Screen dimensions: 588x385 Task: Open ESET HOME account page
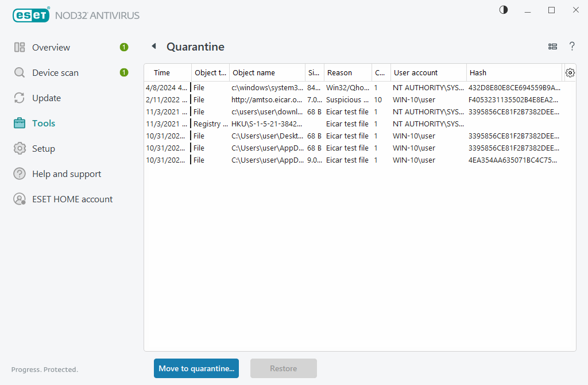pyautogui.click(x=72, y=199)
